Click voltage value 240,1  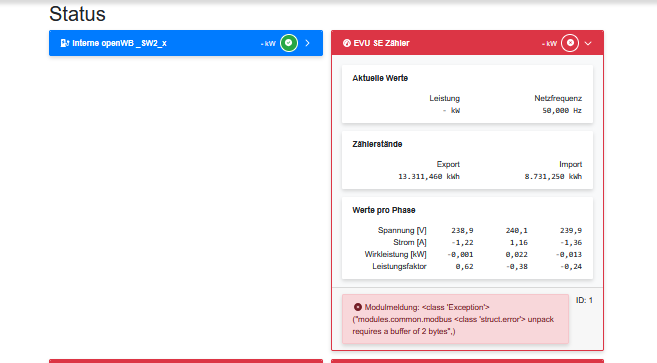(516, 231)
